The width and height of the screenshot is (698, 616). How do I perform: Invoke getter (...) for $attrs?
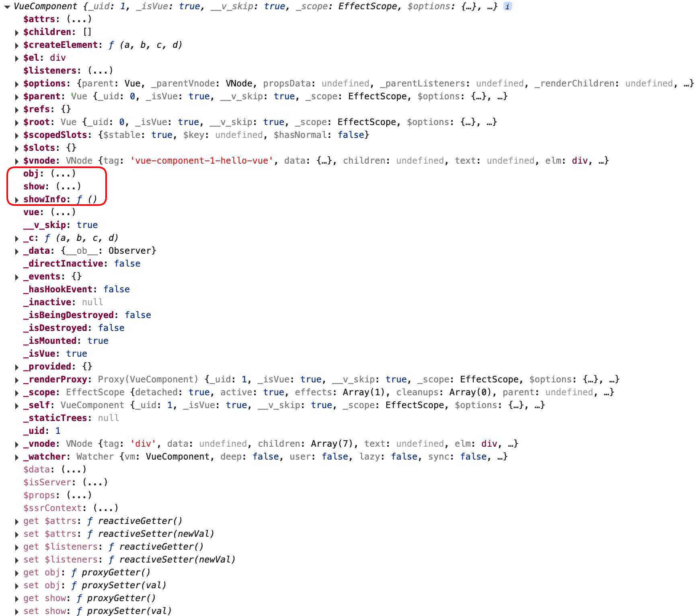tap(79, 19)
